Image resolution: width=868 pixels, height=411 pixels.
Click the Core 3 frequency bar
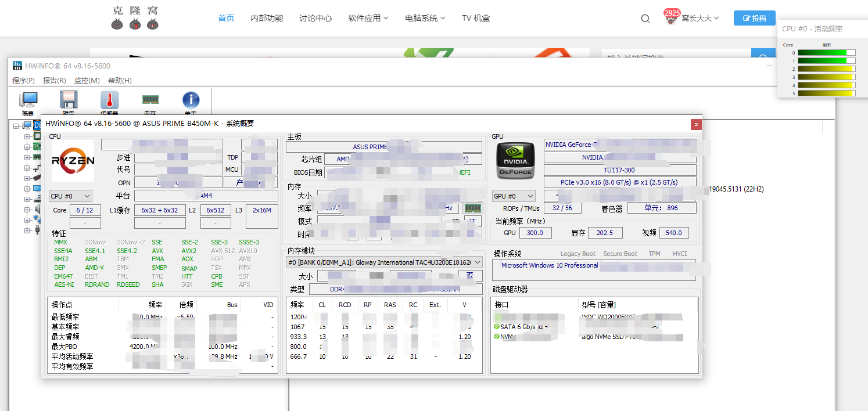point(826,77)
